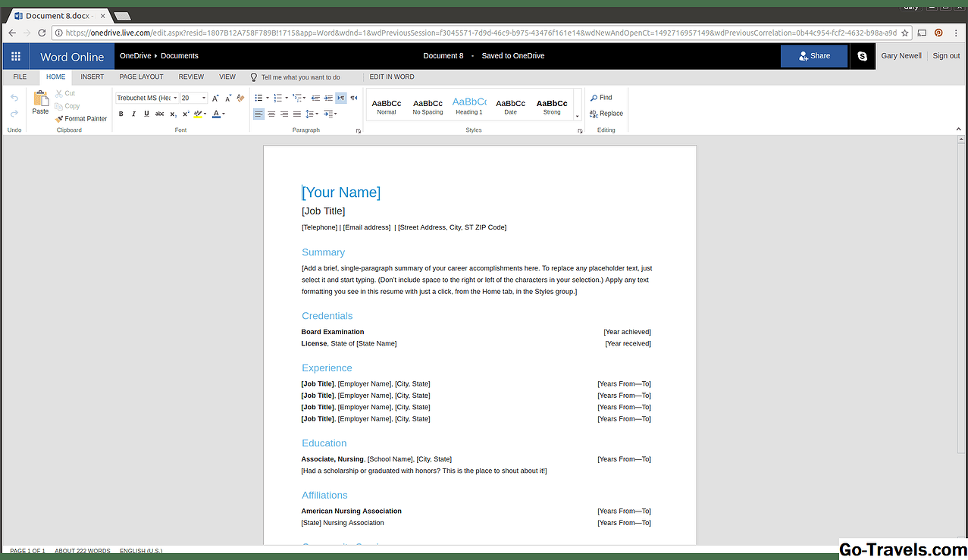Viewport: 968px width, 560px height.
Task: Click the Format Painter tool
Action: tap(81, 118)
